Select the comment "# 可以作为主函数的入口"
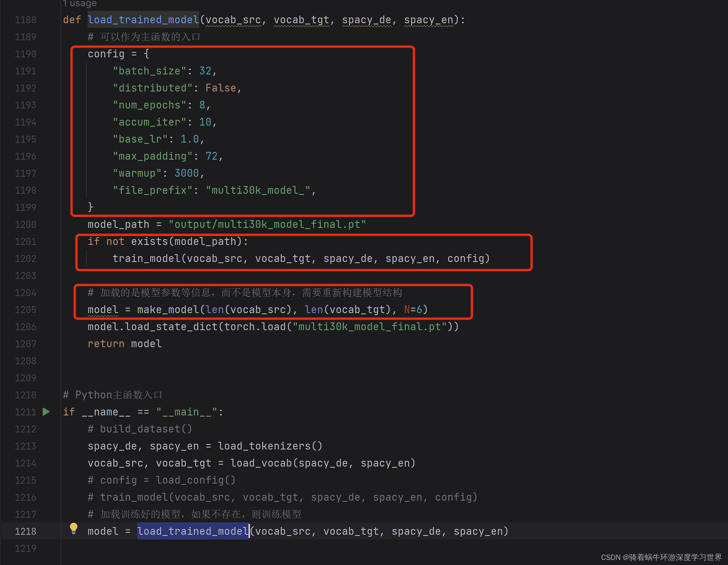This screenshot has height=565, width=728. point(144,37)
